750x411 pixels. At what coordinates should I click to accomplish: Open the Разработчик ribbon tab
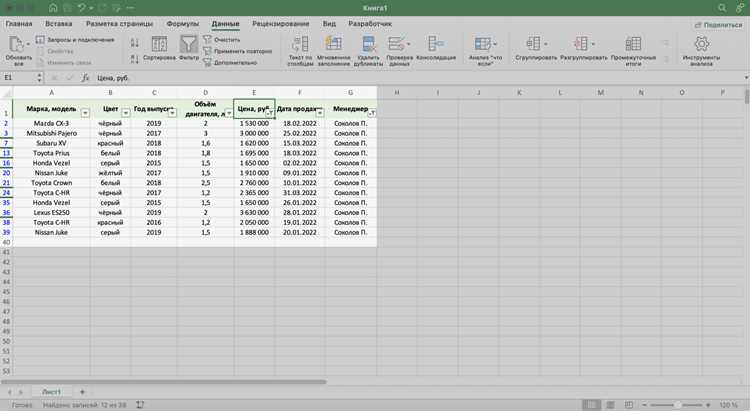point(370,23)
